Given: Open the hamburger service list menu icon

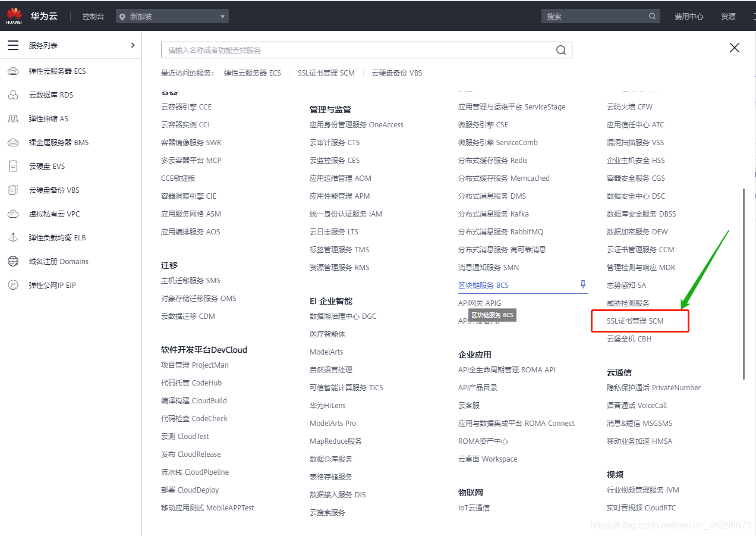Looking at the screenshot, I should click(13, 45).
